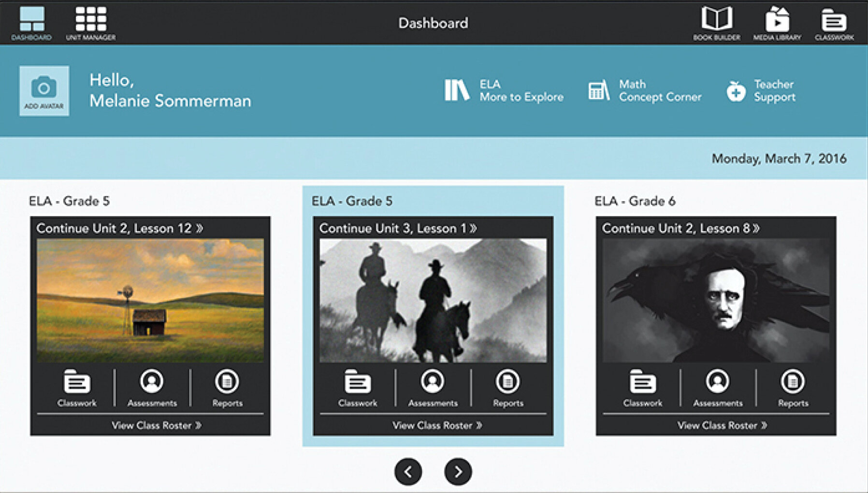
Task: Open Reports for the Unit 2, Lesson 8 card
Action: [x=793, y=388]
